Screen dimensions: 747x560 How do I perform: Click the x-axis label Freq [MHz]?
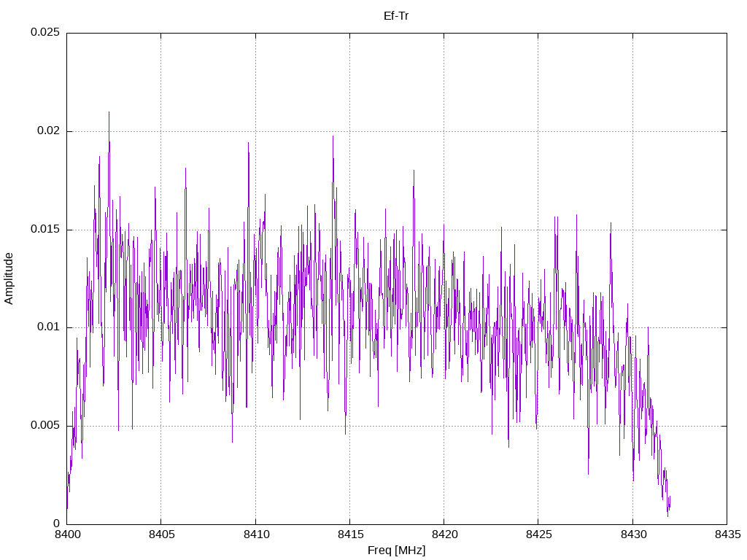[396, 550]
